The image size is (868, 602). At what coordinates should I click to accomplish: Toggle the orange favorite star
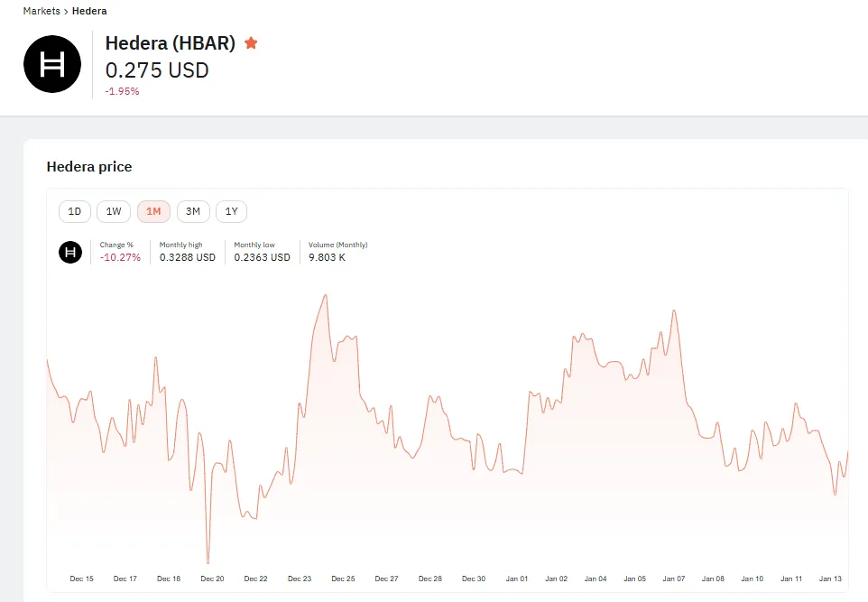[x=251, y=42]
